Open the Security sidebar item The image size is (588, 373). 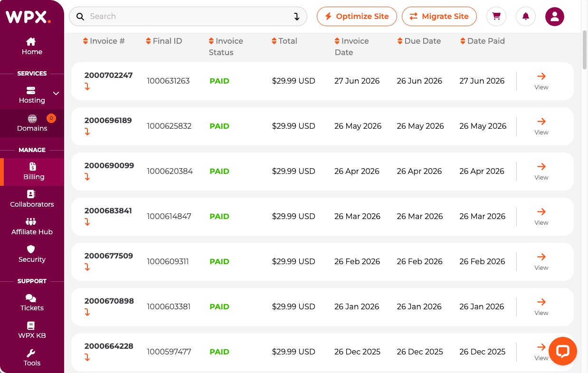[x=32, y=254]
